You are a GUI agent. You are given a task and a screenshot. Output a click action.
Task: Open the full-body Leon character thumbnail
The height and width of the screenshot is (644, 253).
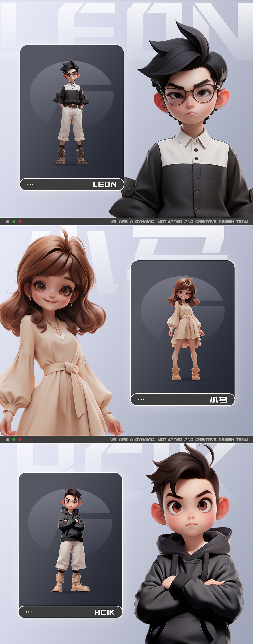click(72, 112)
